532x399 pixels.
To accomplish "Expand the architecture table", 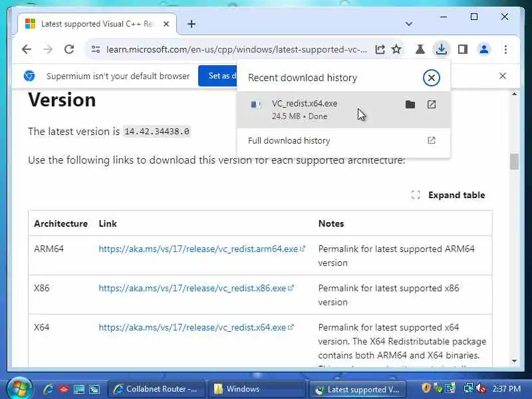I will [448, 195].
